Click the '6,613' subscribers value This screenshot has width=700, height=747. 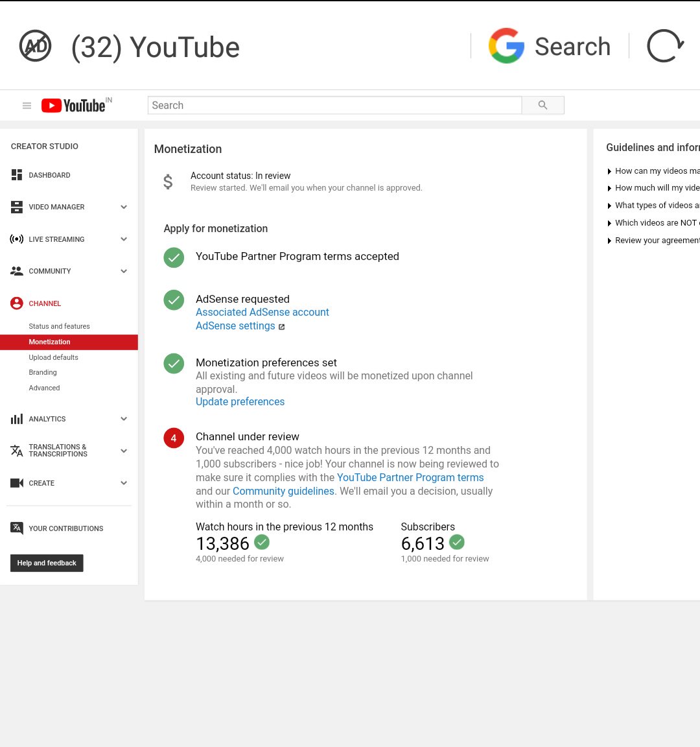(423, 543)
